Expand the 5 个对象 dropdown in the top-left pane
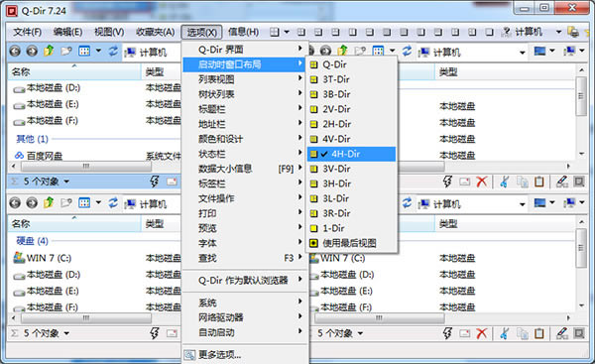Image resolution: width=595 pixels, height=364 pixels. 66,182
